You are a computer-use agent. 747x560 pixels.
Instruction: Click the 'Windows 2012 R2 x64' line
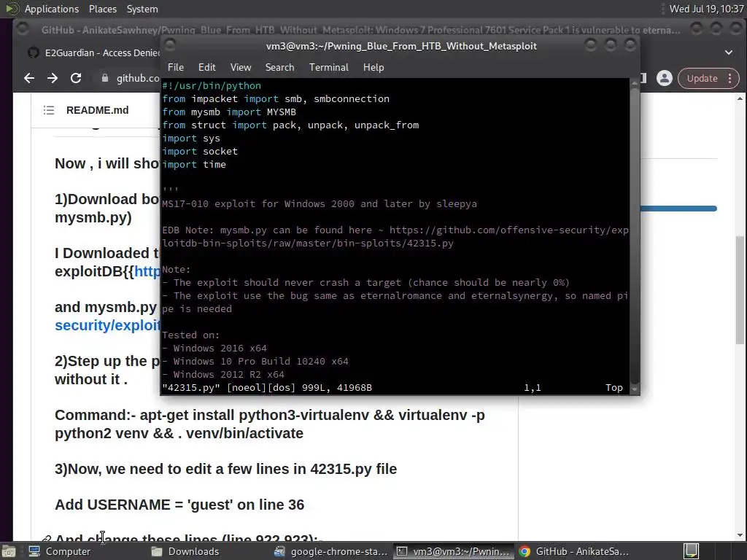coord(223,375)
